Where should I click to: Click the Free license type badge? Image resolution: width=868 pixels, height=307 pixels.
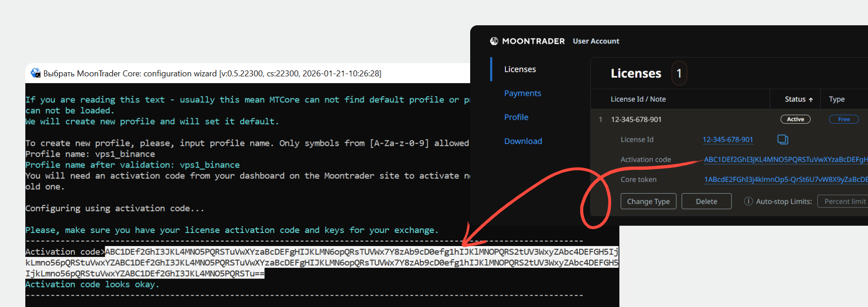coord(844,119)
